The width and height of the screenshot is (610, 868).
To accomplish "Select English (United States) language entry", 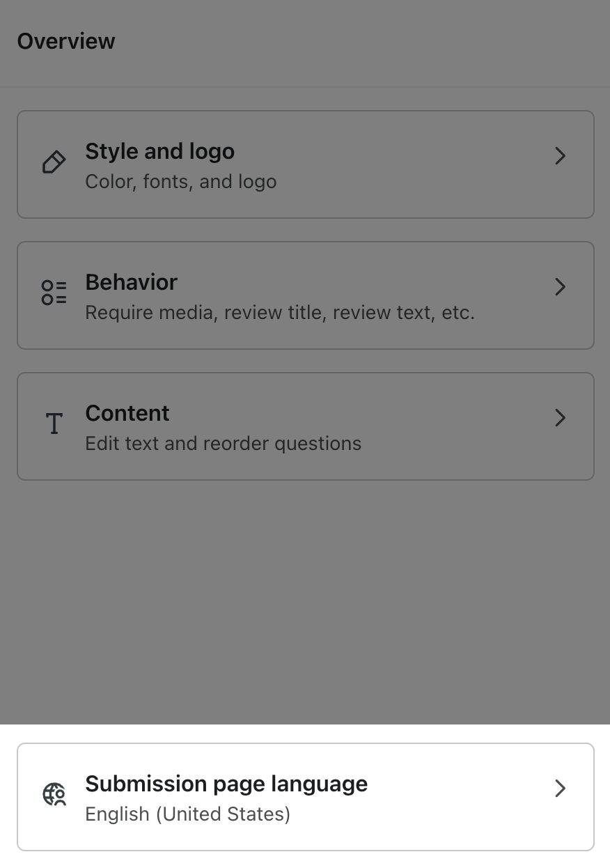I will pyautogui.click(x=187, y=814).
